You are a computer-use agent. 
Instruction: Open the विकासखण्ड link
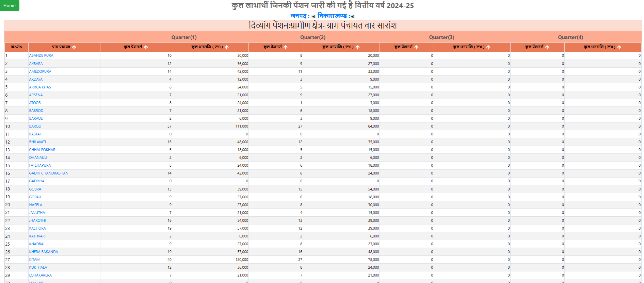(334, 16)
